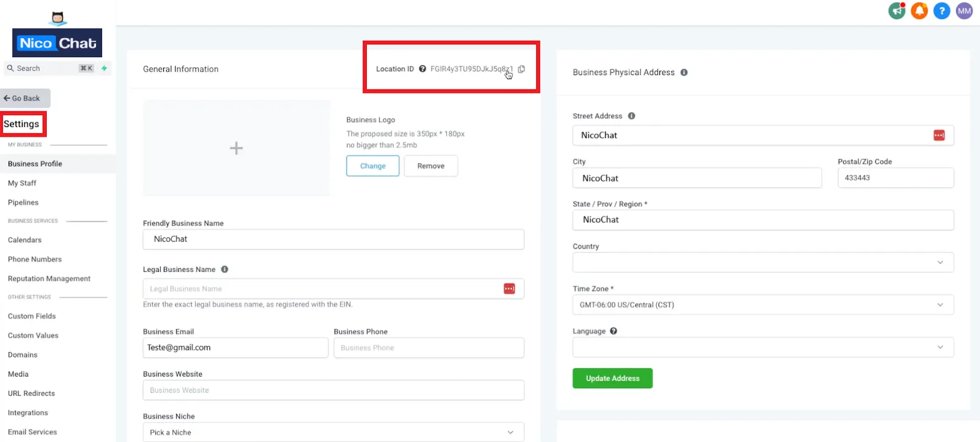This screenshot has width=980, height=442.
Task: Click the City field
Action: tap(697, 178)
